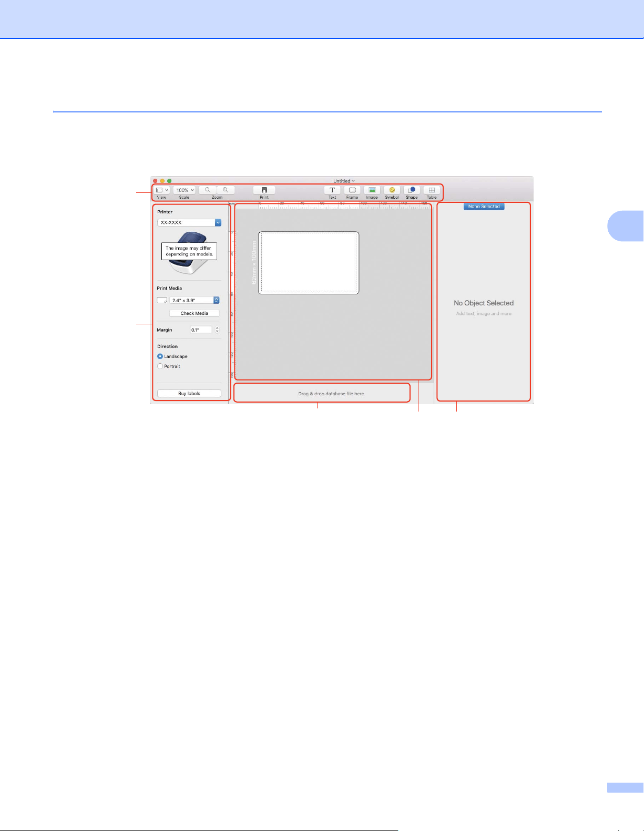Click the green fullscreen window button
This screenshot has height=831, width=644.
[169, 181]
